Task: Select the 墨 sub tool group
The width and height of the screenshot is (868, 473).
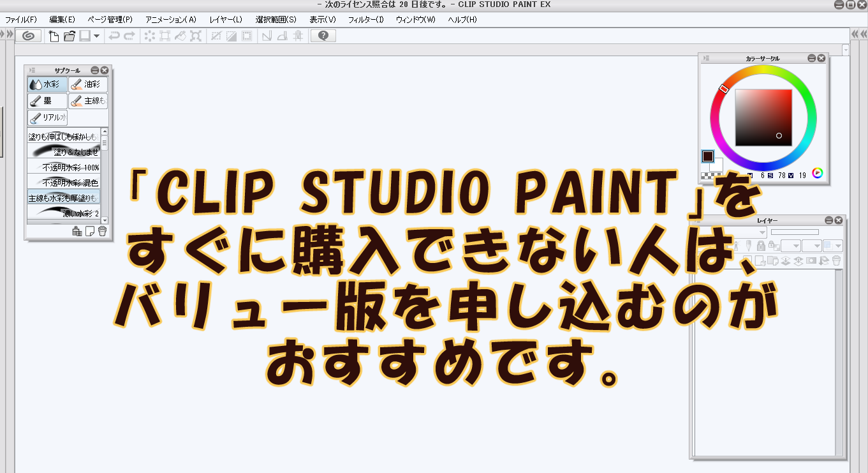Action: pyautogui.click(x=47, y=101)
